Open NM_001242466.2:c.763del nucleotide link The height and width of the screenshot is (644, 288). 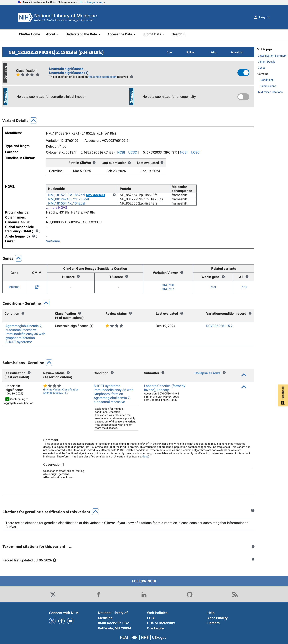[x=68, y=199]
